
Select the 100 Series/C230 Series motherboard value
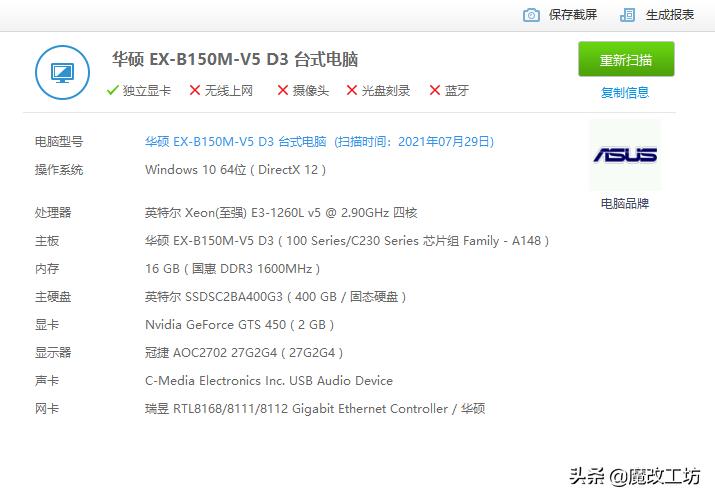347,241
